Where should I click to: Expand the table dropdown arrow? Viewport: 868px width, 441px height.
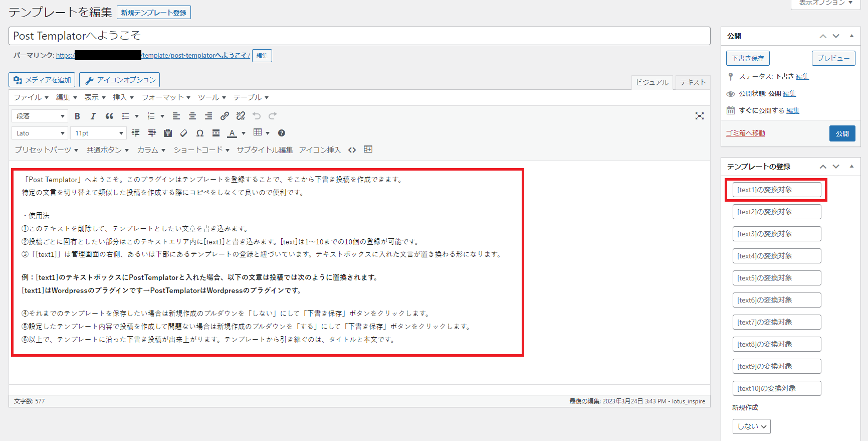[268, 133]
